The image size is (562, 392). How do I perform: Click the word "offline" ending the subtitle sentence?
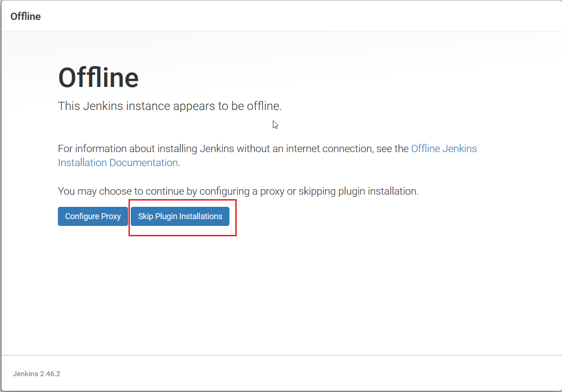coord(263,106)
